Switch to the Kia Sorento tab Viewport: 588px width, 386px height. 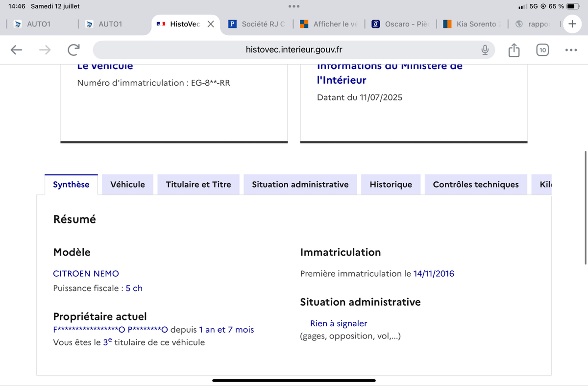[x=472, y=24]
